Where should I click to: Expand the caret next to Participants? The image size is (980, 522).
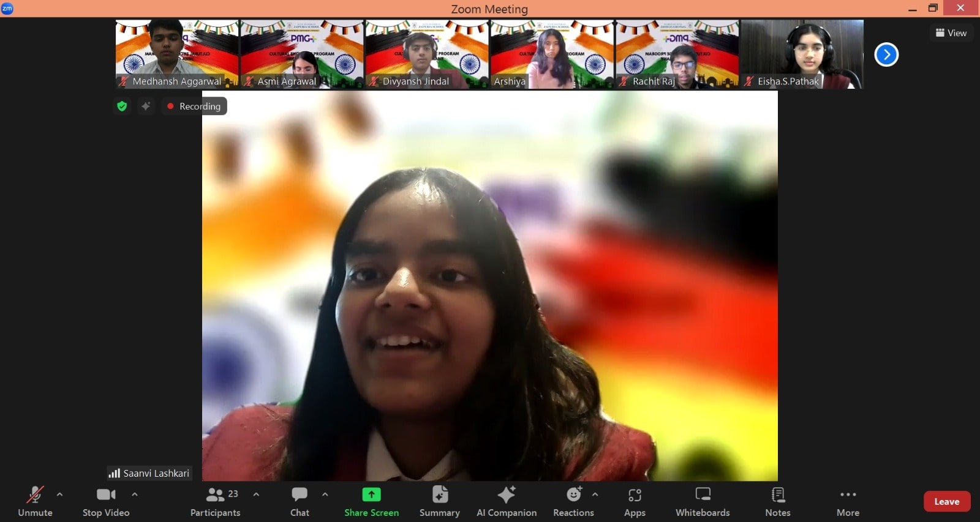pos(256,494)
